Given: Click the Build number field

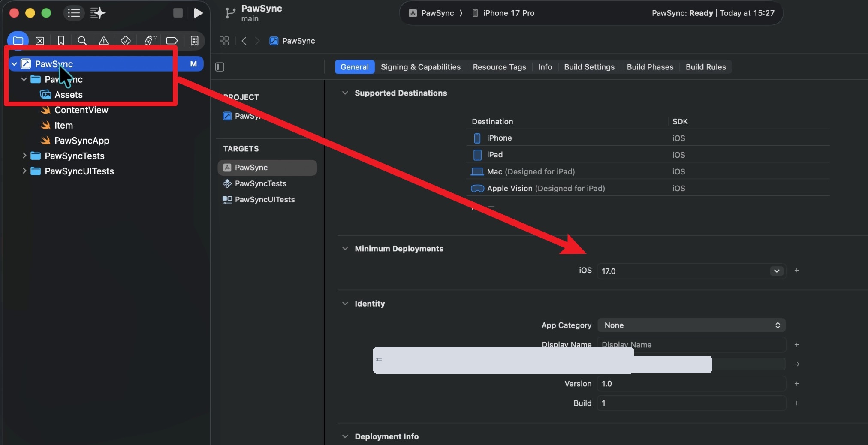Looking at the screenshot, I should coord(691,403).
